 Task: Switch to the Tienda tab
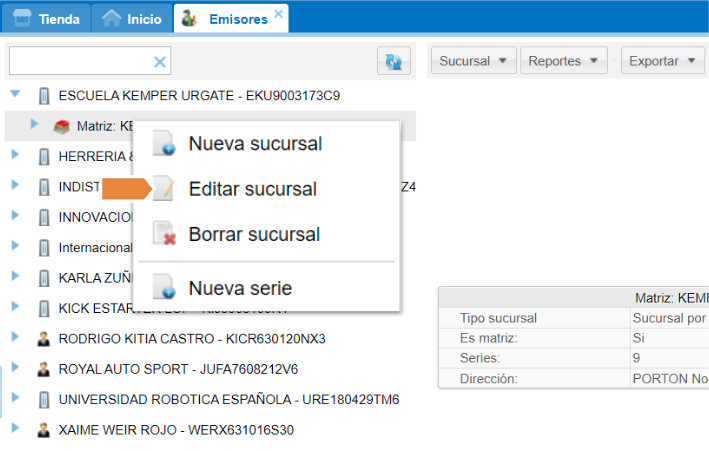click(46, 19)
